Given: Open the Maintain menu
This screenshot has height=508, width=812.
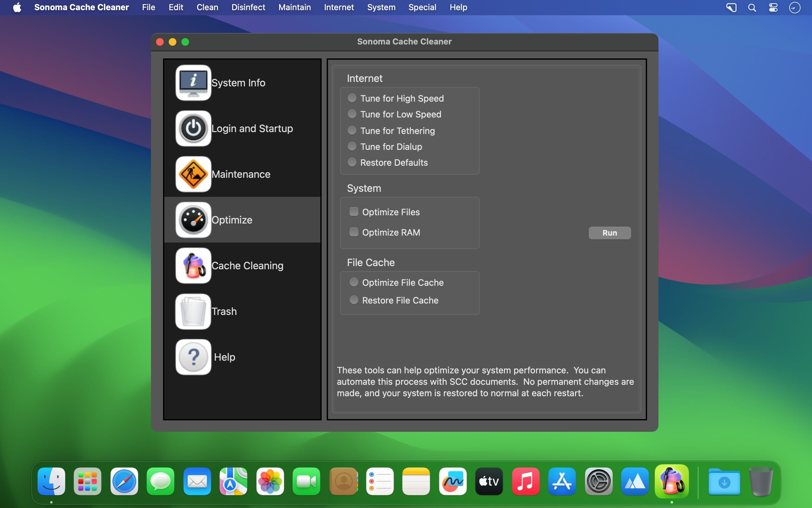Looking at the screenshot, I should point(295,7).
